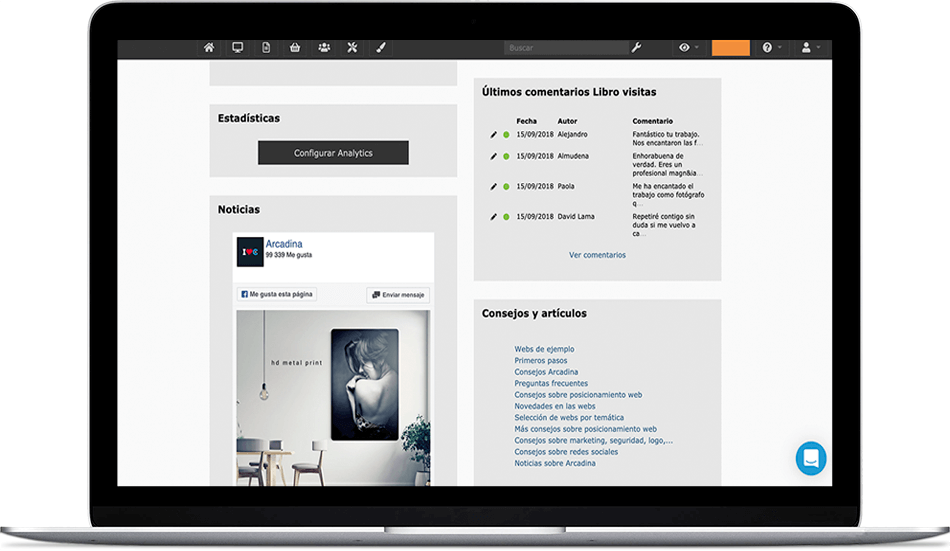950x551 pixels.
Task: Open the Webs de ejemplo link
Action: click(544, 349)
